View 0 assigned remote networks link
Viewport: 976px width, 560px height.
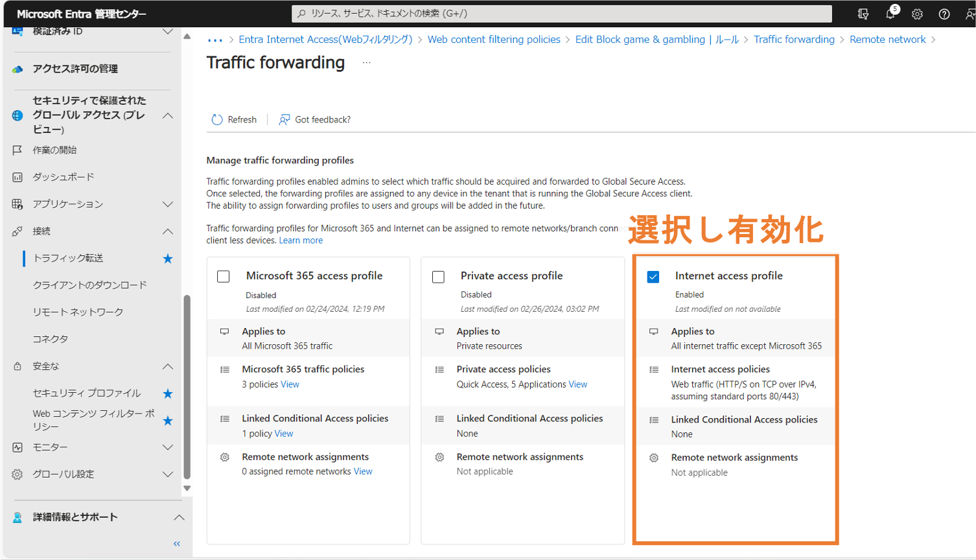coord(363,471)
